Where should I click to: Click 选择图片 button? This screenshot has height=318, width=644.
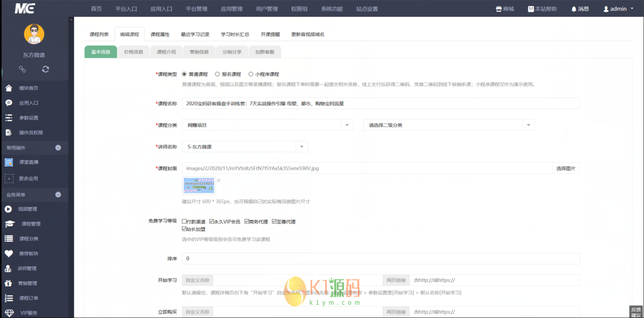coord(566,168)
